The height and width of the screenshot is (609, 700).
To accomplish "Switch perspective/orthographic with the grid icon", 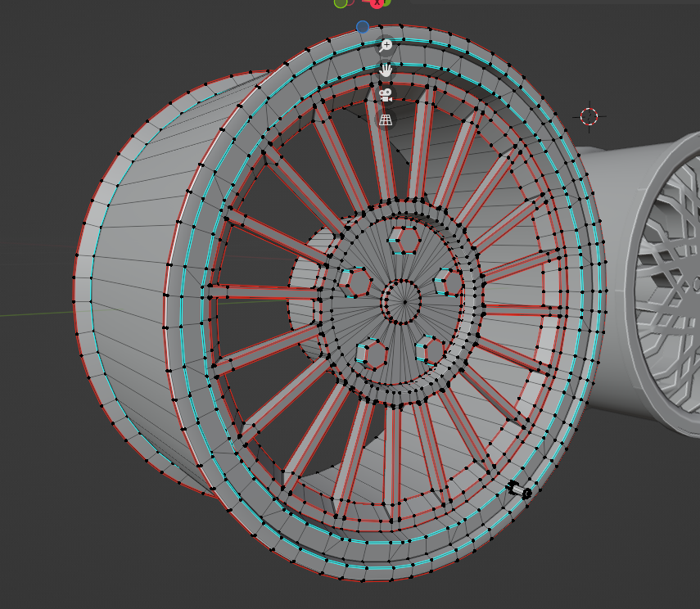I will click(x=386, y=120).
